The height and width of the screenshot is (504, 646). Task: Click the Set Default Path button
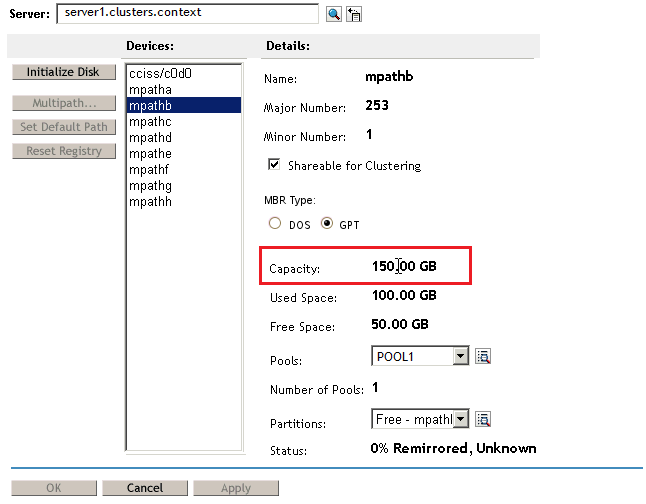[64, 127]
